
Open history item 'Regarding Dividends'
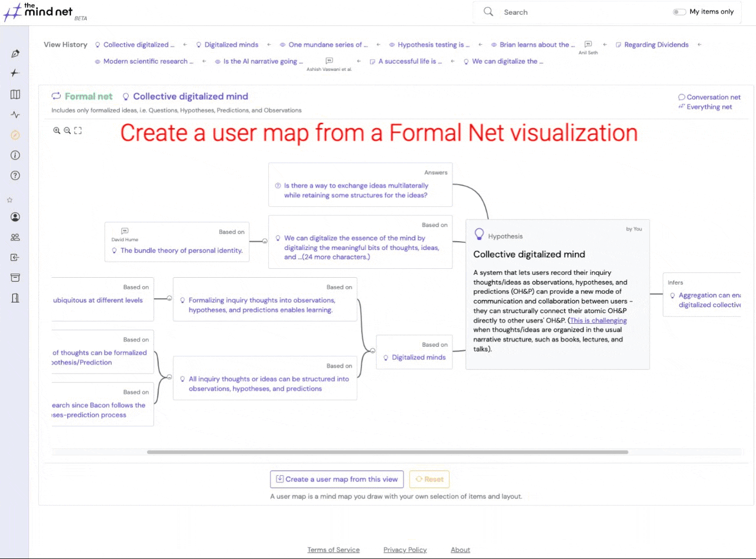pos(656,44)
